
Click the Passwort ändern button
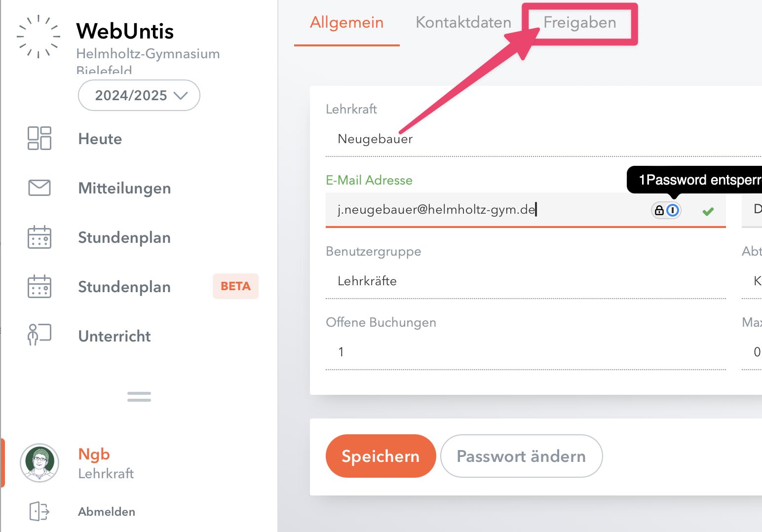tap(521, 456)
